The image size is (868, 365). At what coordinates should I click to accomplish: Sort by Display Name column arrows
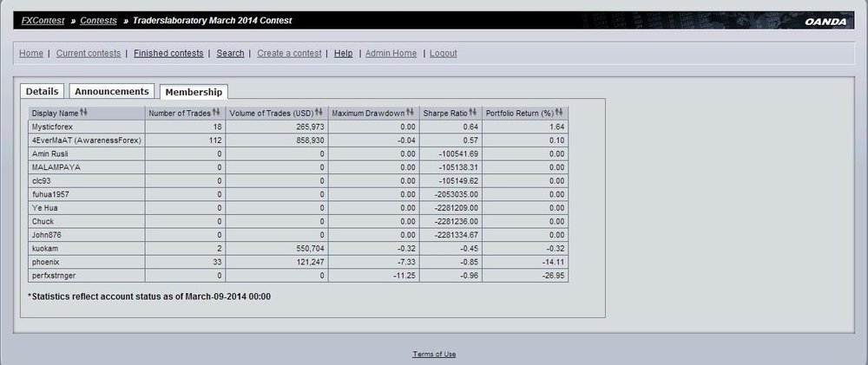click(x=83, y=112)
